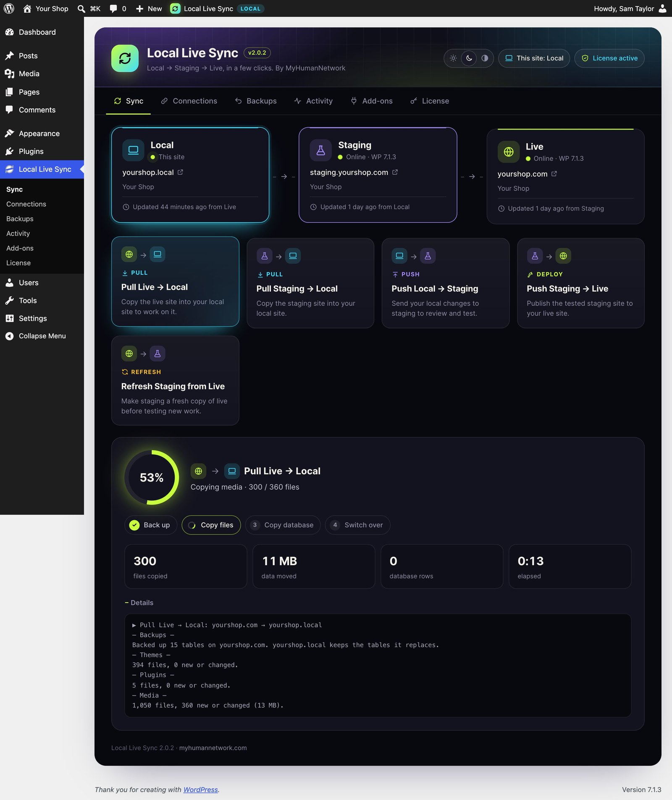Image resolution: width=672 pixels, height=800 pixels.
Task: Switch to light theme sun toggle
Action: point(453,58)
